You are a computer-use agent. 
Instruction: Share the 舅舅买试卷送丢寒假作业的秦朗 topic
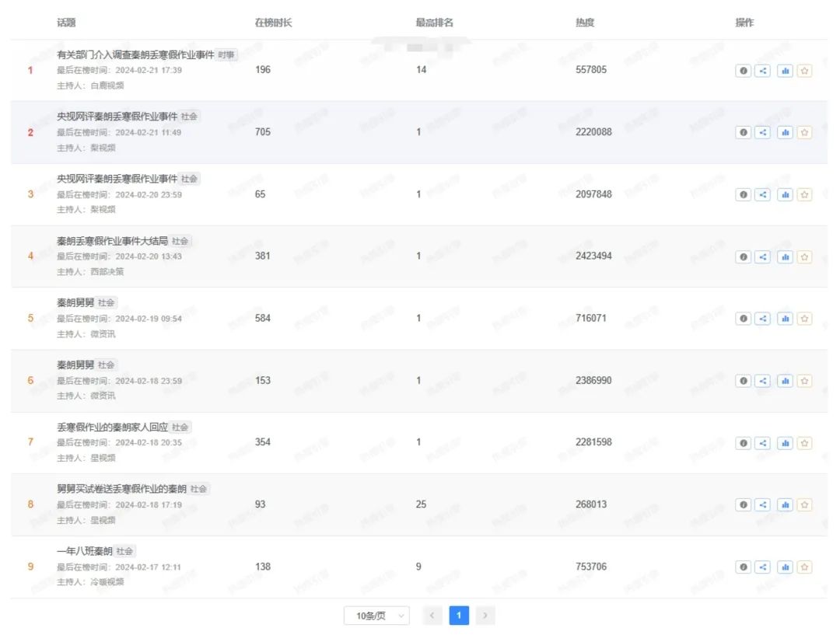763,505
